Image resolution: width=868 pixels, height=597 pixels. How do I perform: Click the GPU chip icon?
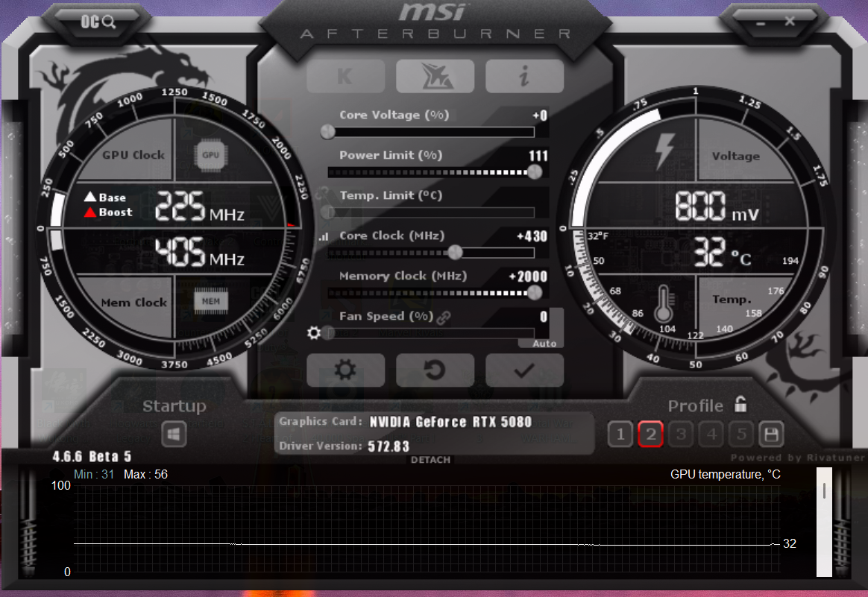(210, 155)
